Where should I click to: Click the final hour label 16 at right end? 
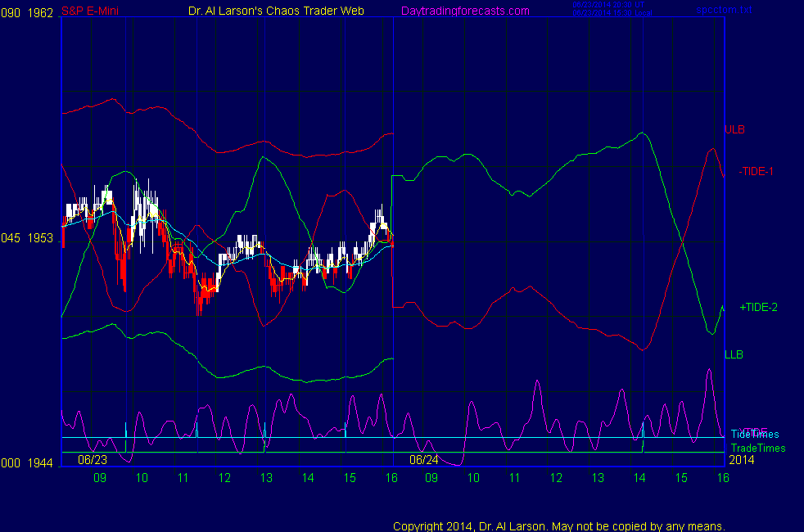tap(723, 477)
